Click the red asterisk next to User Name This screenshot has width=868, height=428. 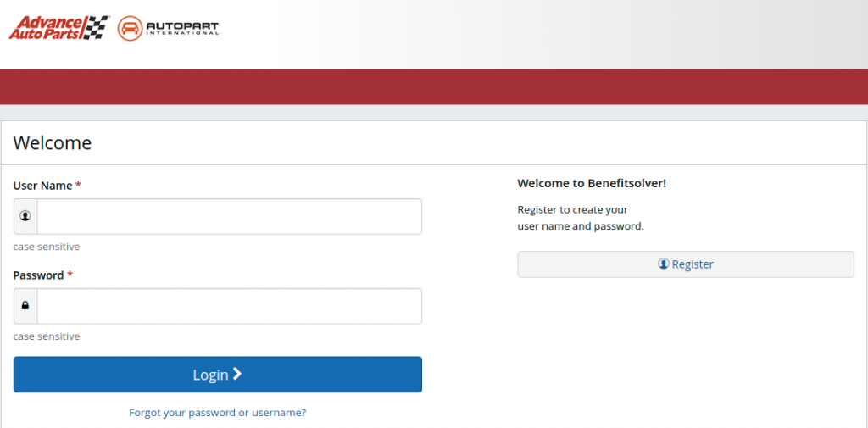78,185
